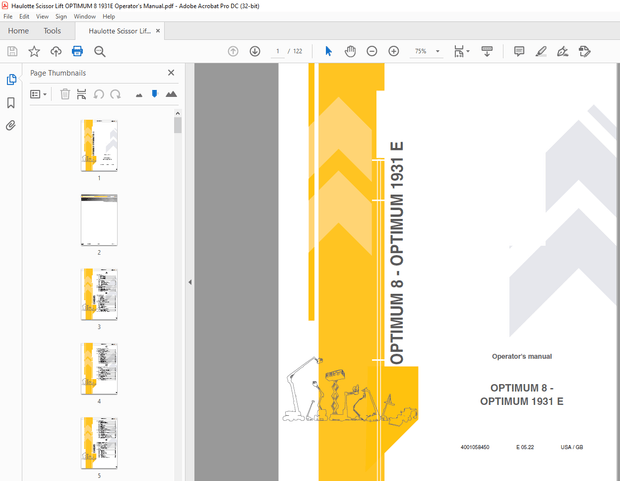Go to previous page arrow
Screen dimensions: 620x481
click(x=233, y=51)
